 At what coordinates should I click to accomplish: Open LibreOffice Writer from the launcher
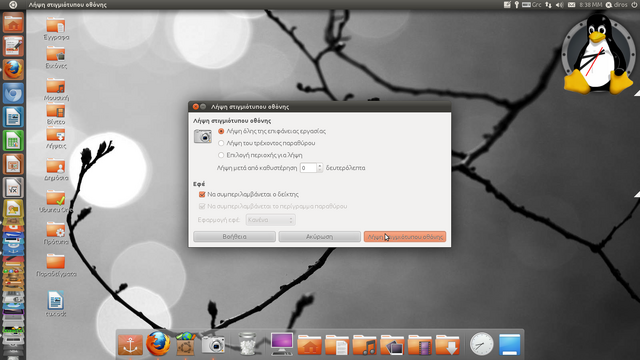pyautogui.click(x=13, y=117)
